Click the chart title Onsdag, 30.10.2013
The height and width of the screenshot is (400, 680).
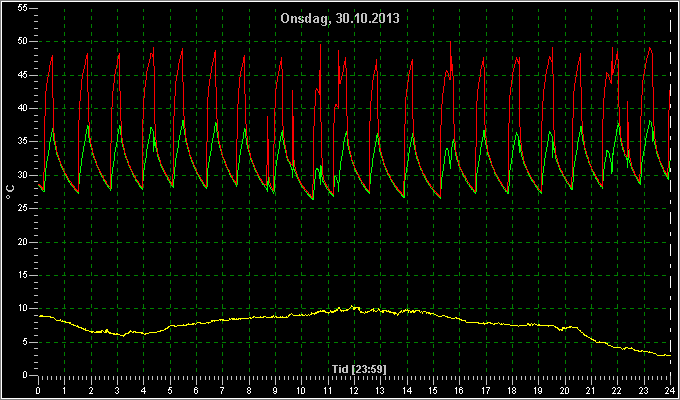340,19
